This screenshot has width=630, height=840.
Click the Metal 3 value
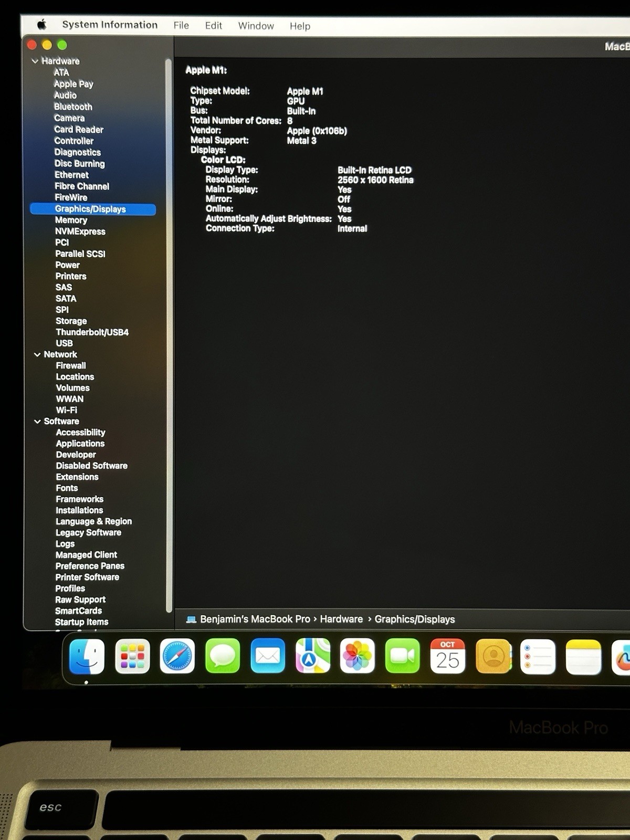(x=302, y=141)
